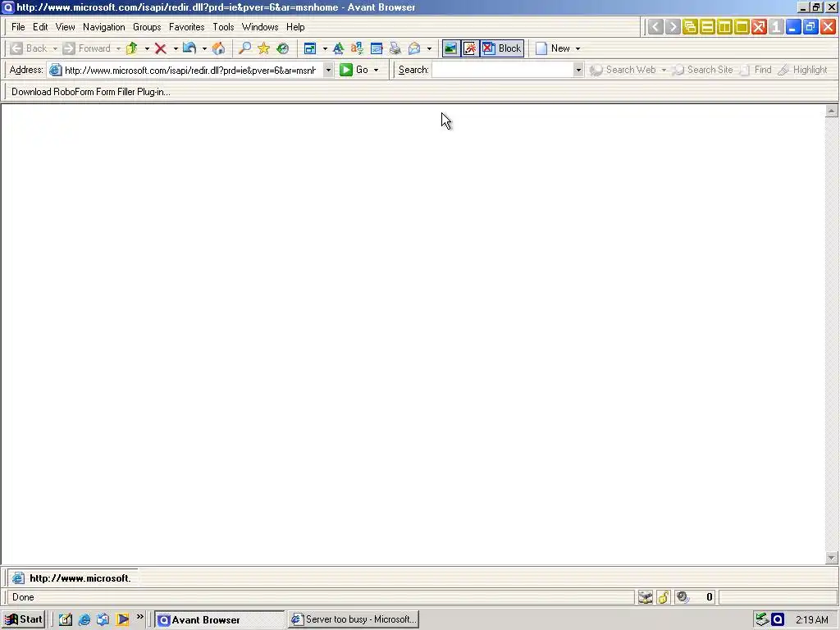Image resolution: width=840 pixels, height=630 pixels.
Task: Open the History toolbar icon
Action: (x=282, y=48)
